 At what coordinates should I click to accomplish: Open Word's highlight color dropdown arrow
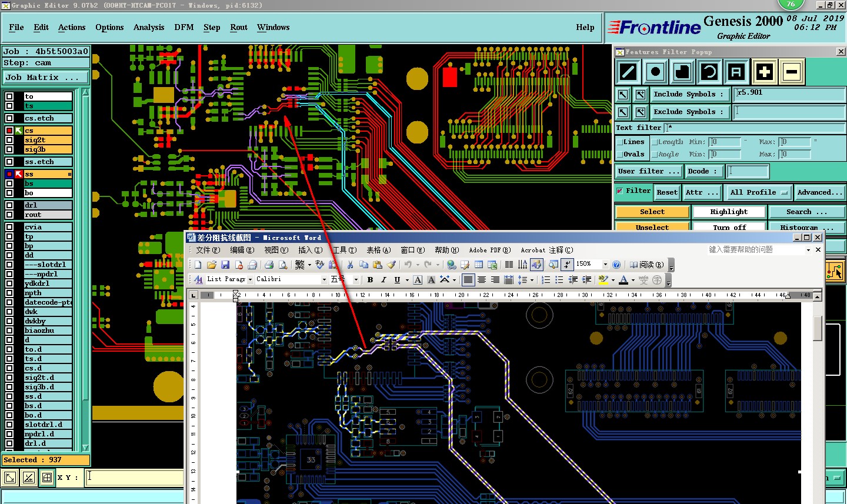coord(613,280)
